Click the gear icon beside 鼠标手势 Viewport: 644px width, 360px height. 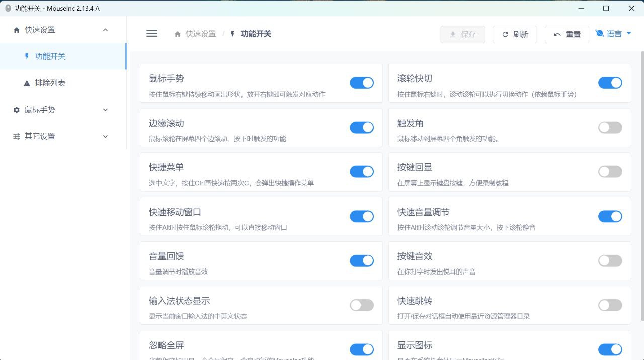tap(17, 110)
